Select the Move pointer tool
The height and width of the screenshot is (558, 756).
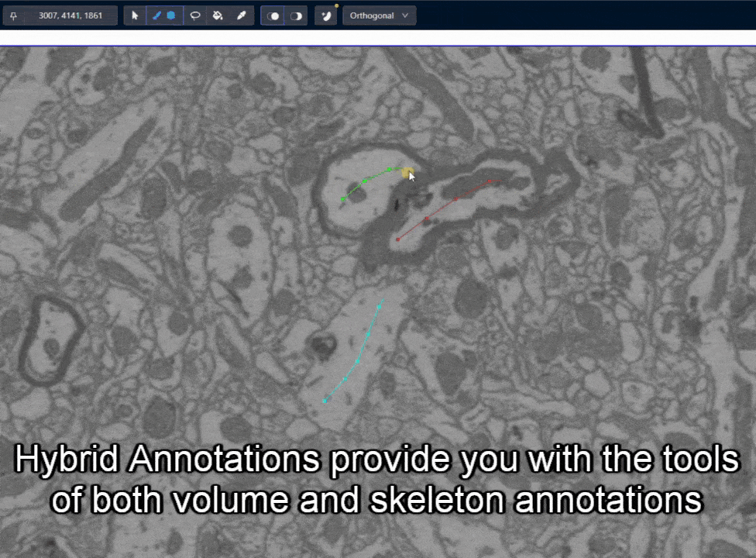click(135, 16)
